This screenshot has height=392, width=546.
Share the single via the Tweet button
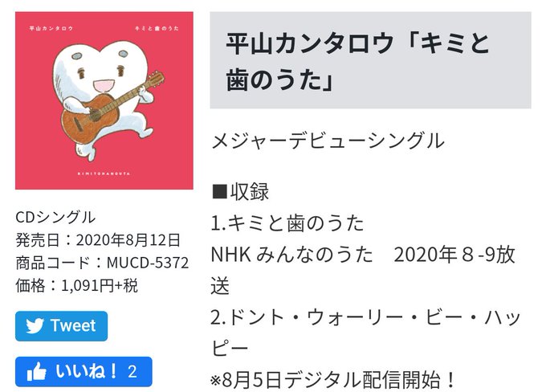tap(61, 326)
